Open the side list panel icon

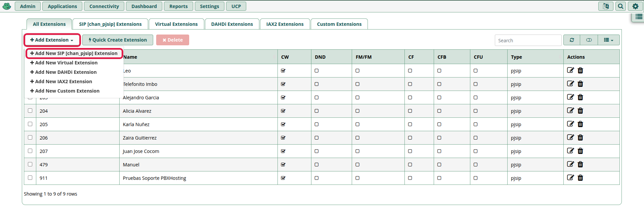[x=639, y=17]
